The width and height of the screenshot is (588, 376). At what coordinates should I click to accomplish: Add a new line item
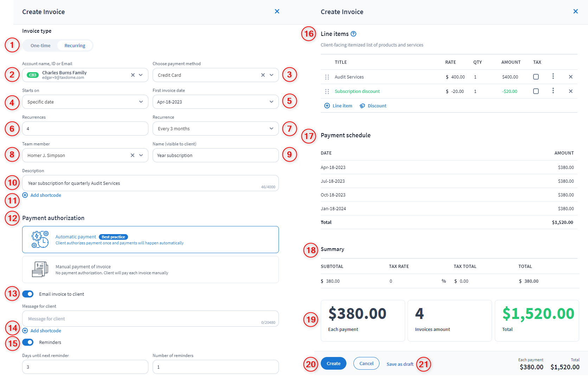(x=338, y=105)
